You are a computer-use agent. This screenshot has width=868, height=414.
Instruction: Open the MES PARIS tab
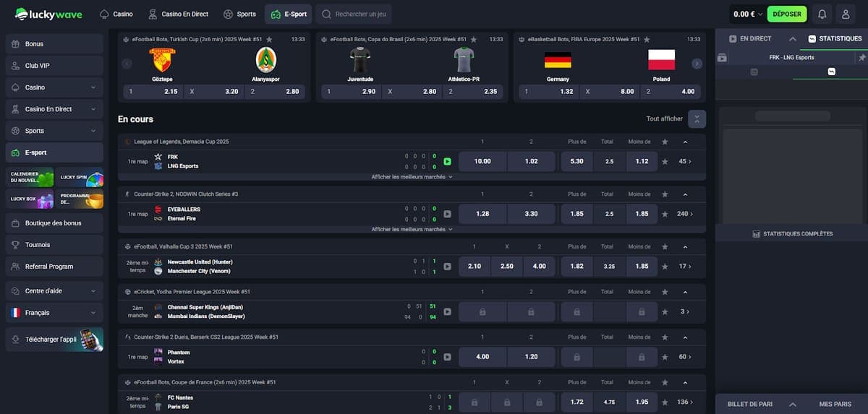[835, 404]
